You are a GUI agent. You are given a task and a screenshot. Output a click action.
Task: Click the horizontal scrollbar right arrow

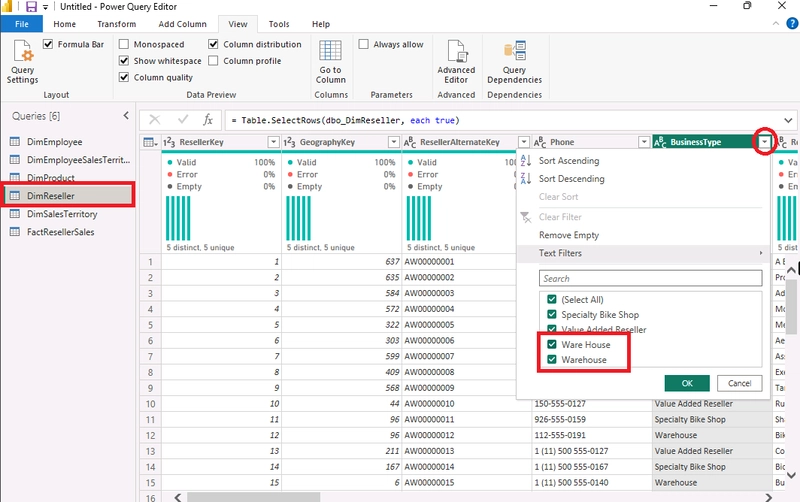pos(768,497)
